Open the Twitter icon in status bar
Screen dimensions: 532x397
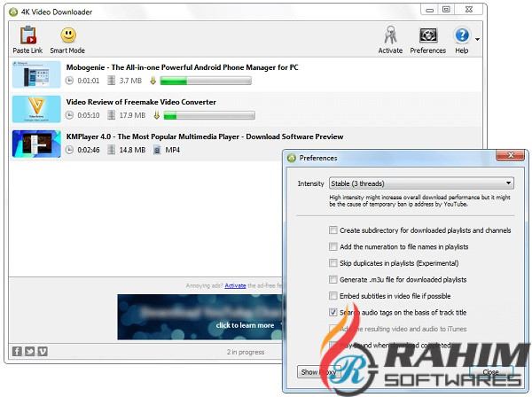click(30, 351)
